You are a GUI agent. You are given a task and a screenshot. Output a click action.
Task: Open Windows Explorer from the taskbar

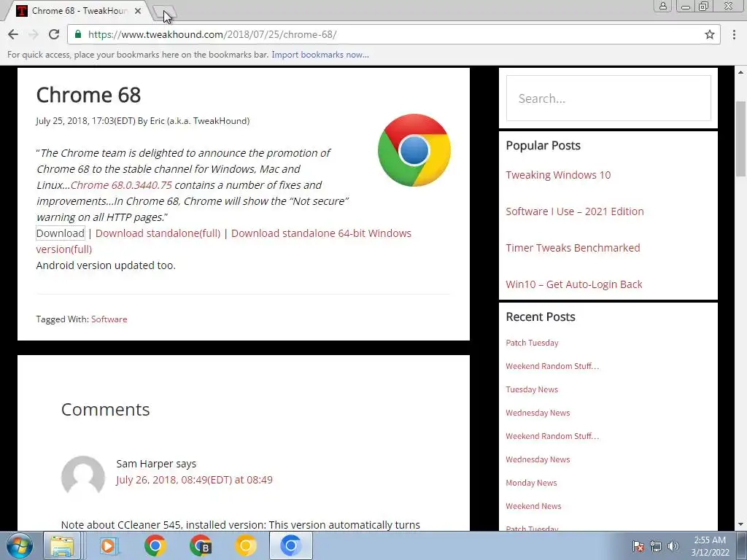[x=63, y=545]
